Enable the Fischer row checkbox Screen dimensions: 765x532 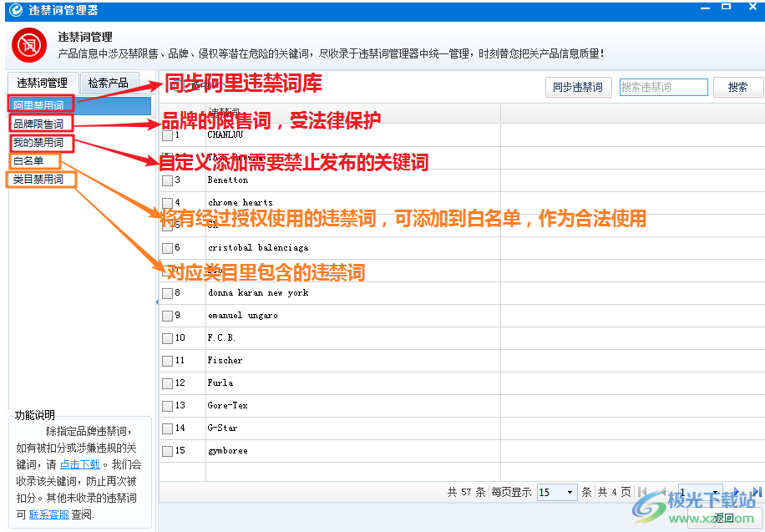pos(167,361)
